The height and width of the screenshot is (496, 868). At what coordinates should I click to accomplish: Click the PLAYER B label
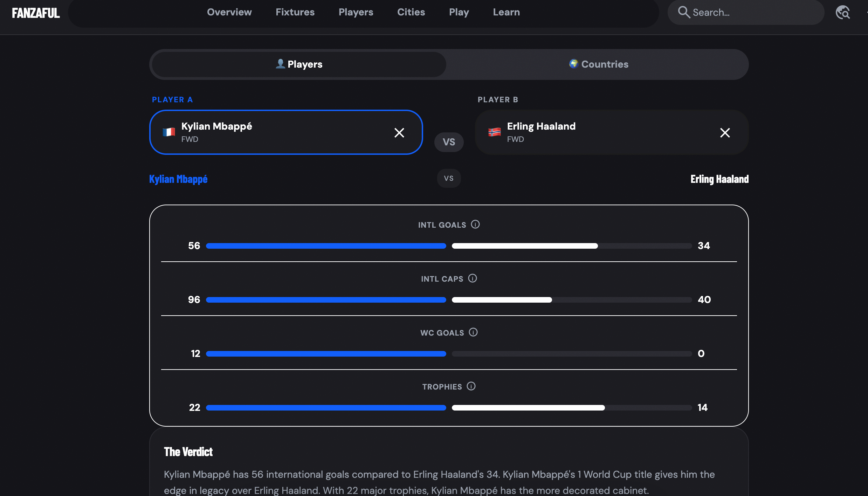pyautogui.click(x=498, y=100)
